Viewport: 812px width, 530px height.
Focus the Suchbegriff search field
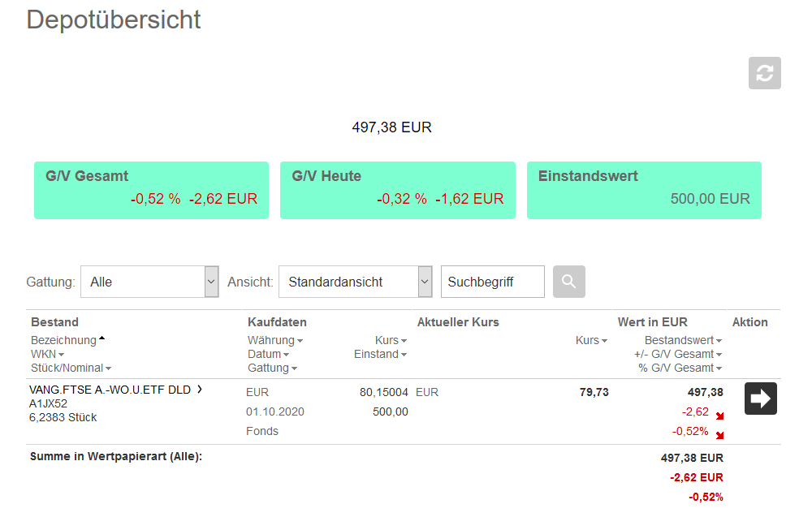[x=492, y=282]
